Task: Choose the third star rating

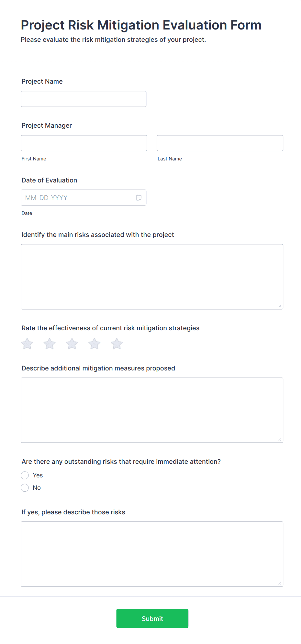Action: pos(72,344)
